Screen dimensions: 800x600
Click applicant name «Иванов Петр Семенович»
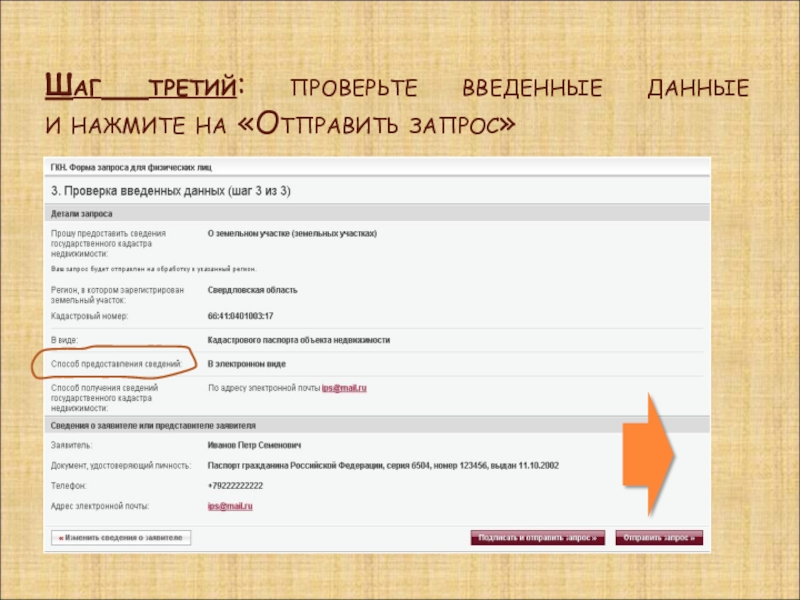[254, 445]
